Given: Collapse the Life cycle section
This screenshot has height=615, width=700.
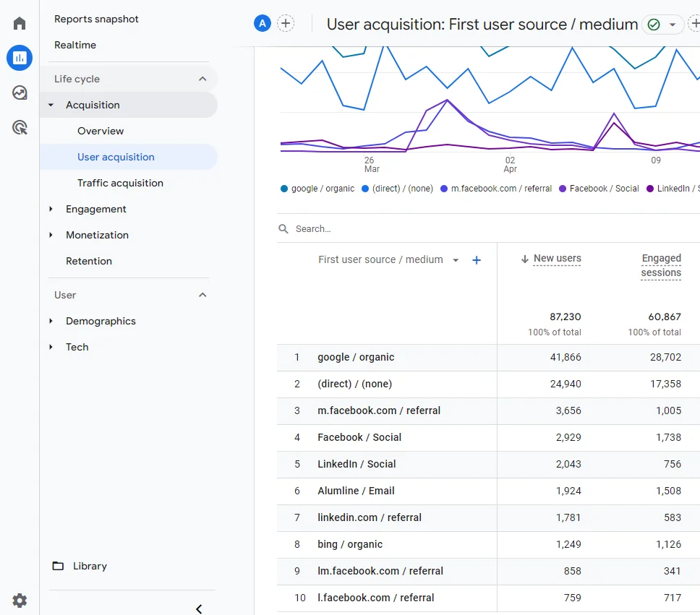Looking at the screenshot, I should click(202, 79).
